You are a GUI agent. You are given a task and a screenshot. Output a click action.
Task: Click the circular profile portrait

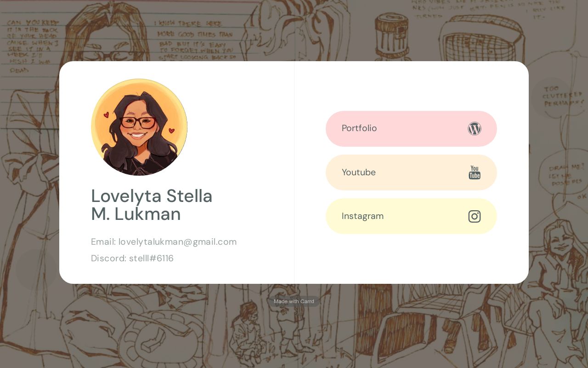coord(139,127)
